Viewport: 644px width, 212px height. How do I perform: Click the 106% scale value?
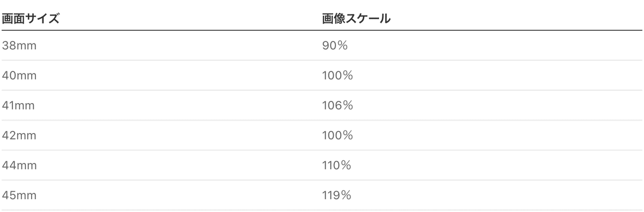pos(337,106)
